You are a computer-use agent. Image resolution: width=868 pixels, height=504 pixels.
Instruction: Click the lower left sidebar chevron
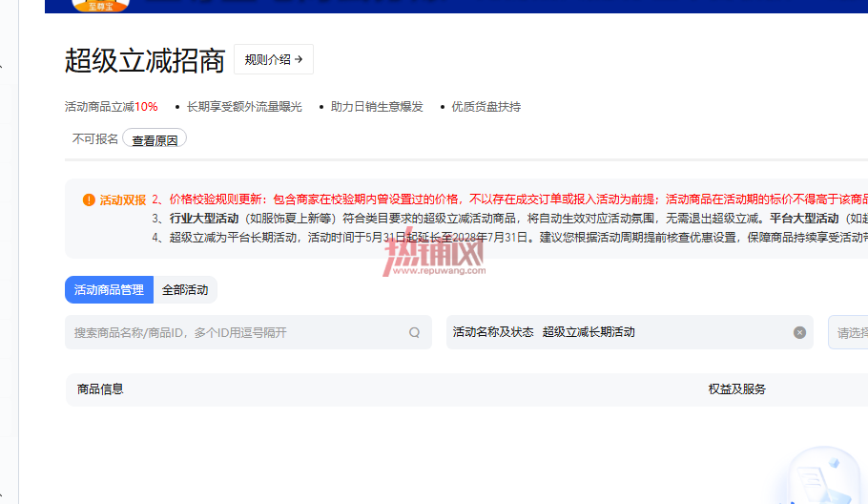(1, 494)
